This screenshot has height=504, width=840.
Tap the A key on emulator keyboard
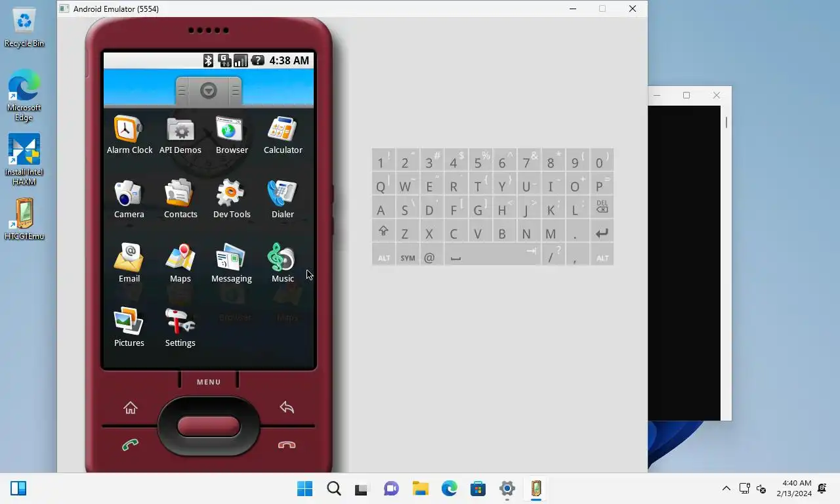coord(383,208)
